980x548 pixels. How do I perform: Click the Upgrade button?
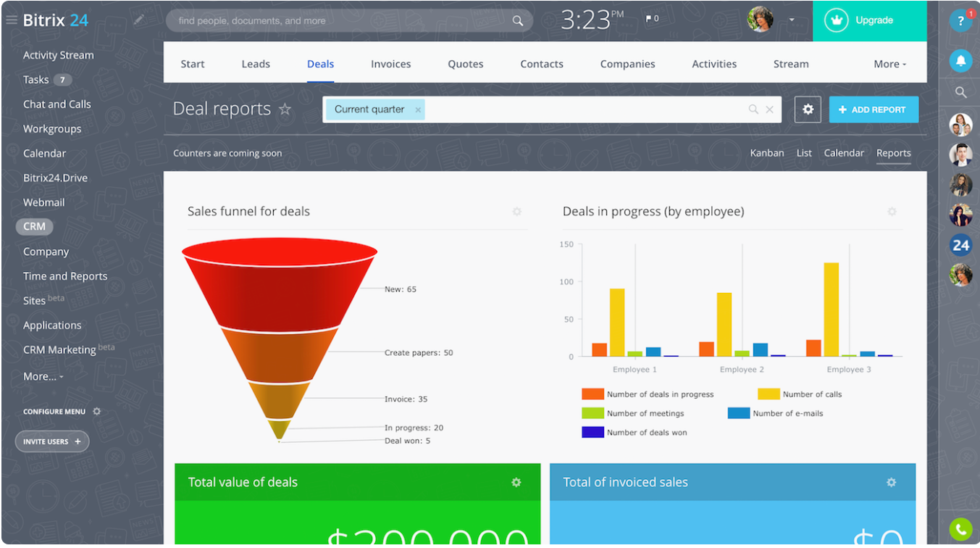(x=869, y=20)
